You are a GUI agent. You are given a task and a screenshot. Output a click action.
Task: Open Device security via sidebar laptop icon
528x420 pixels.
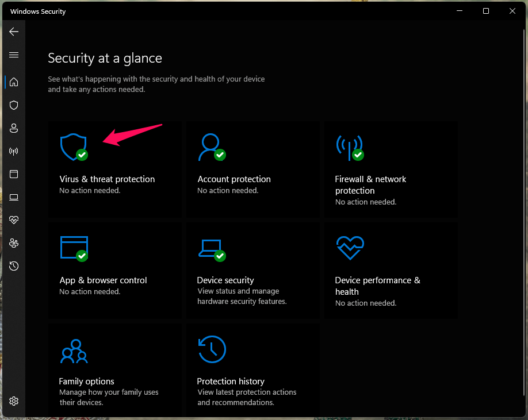coord(13,196)
